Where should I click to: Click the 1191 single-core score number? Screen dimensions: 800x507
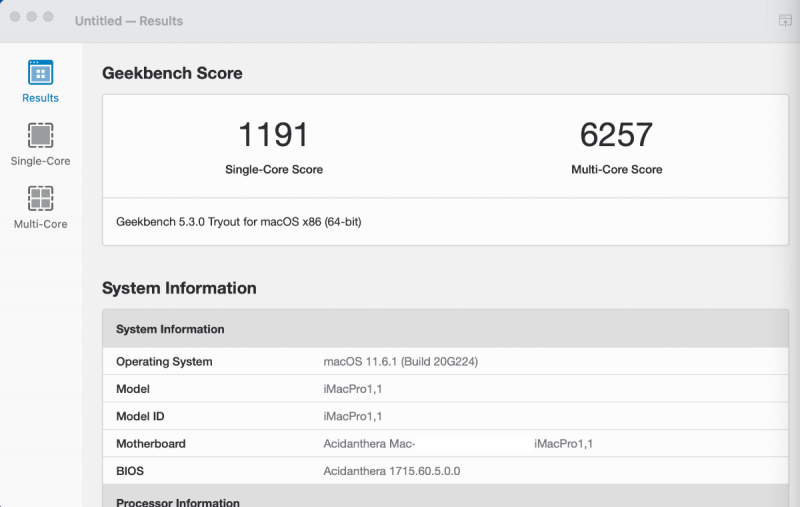(x=273, y=134)
